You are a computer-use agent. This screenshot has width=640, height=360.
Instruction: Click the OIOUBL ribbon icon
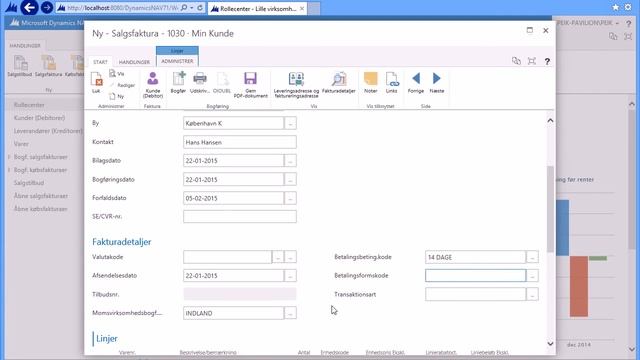[x=222, y=82]
